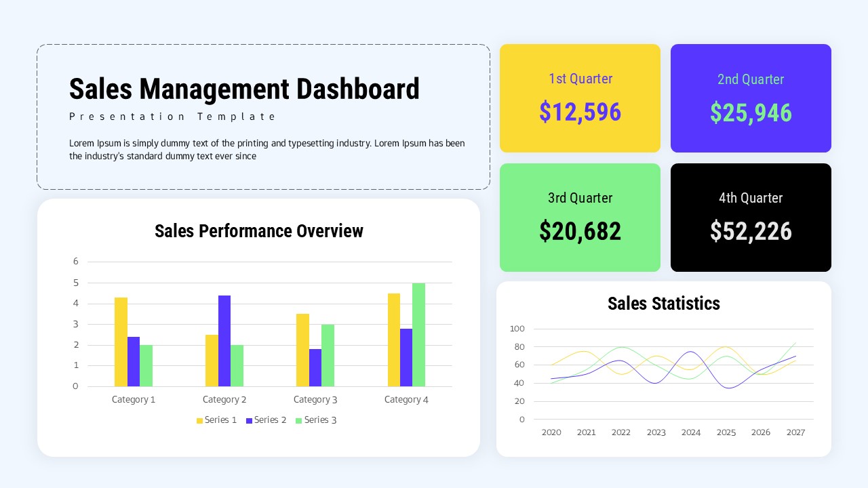Image resolution: width=868 pixels, height=488 pixels.
Task: Select the yellow bar in Category 1
Action: (x=120, y=342)
